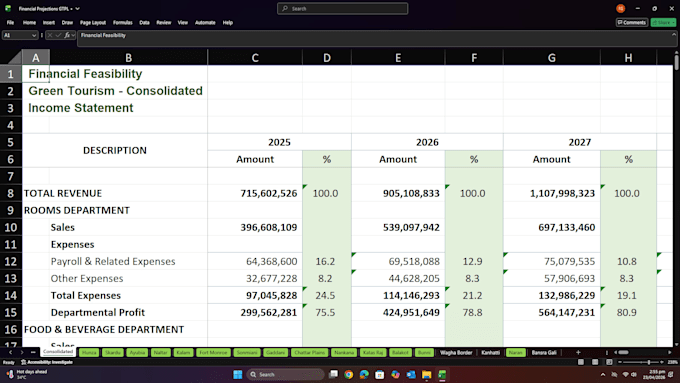Open Outlook from the taskbar
Screen dimensions: 680x383
[411, 374]
